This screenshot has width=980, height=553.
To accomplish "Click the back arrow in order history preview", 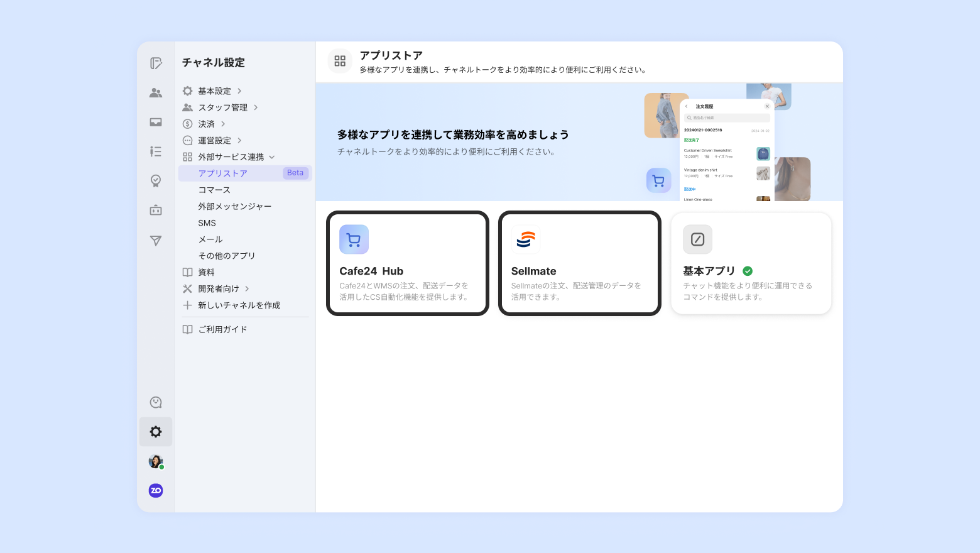I will 687,106.
